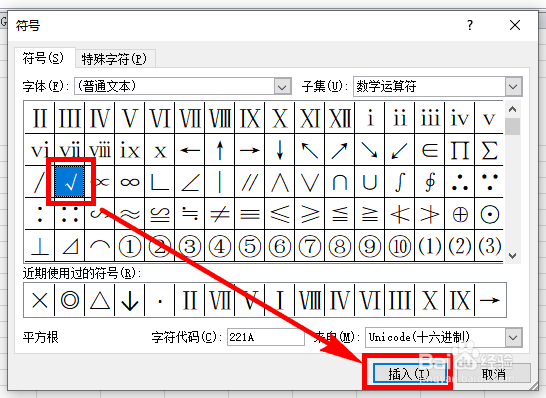Choose the logical and ∧ symbol
The height and width of the screenshot is (398, 546).
tap(280, 181)
